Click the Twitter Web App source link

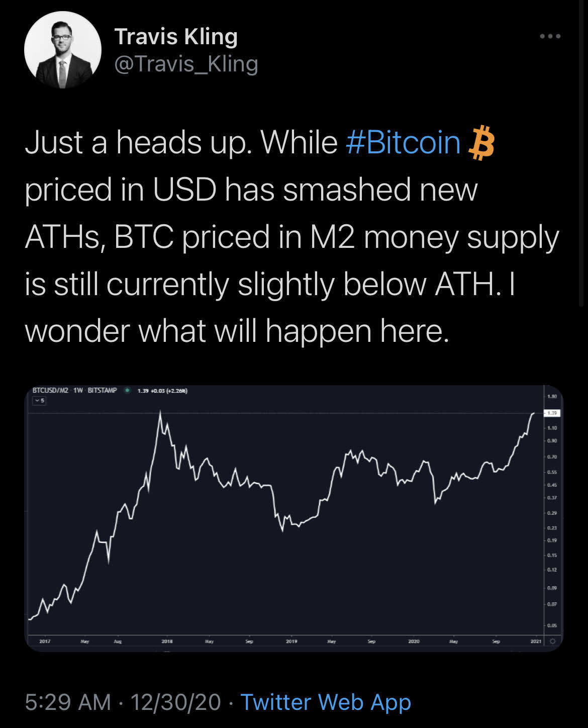click(326, 702)
